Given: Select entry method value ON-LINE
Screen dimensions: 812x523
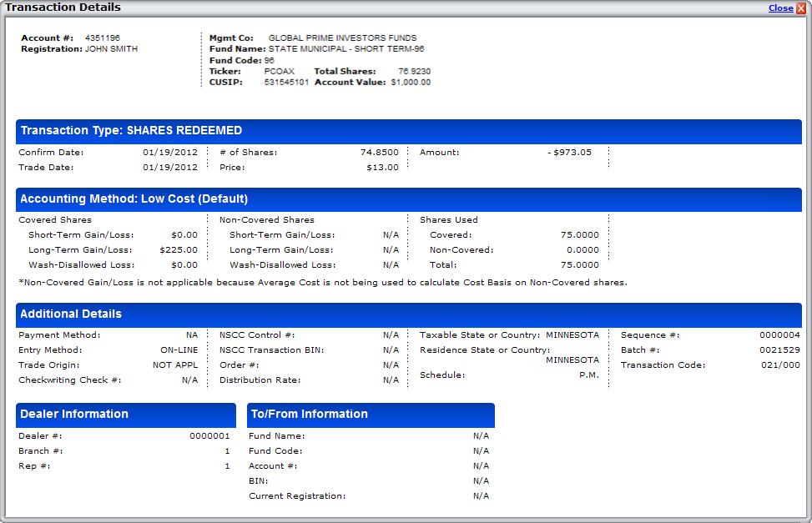Looking at the screenshot, I should (x=179, y=350).
